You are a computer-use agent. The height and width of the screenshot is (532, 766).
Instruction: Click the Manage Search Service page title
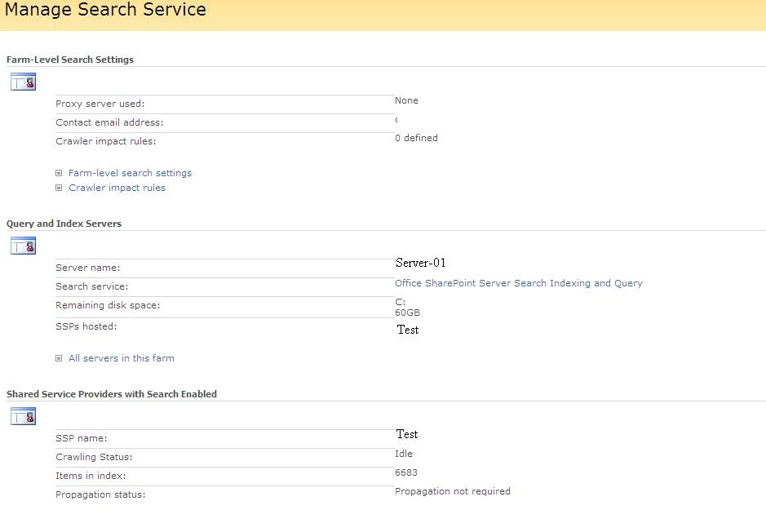105,11
